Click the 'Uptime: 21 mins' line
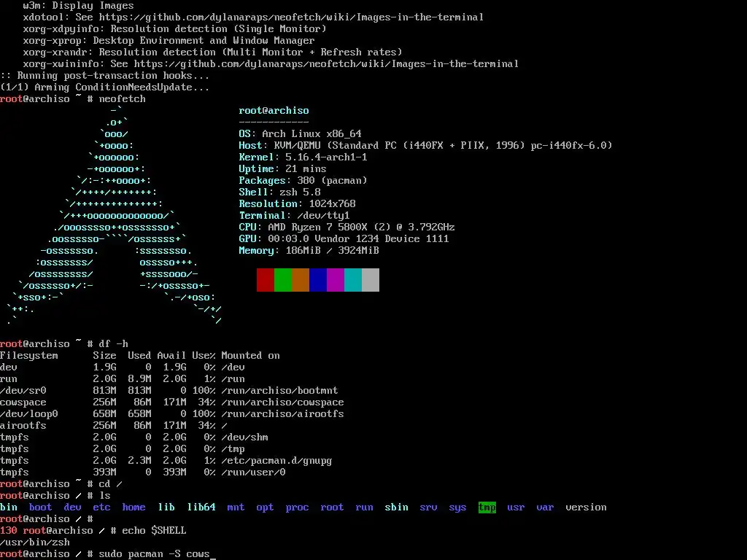Image resolution: width=747 pixels, height=560 pixels. coord(282,168)
